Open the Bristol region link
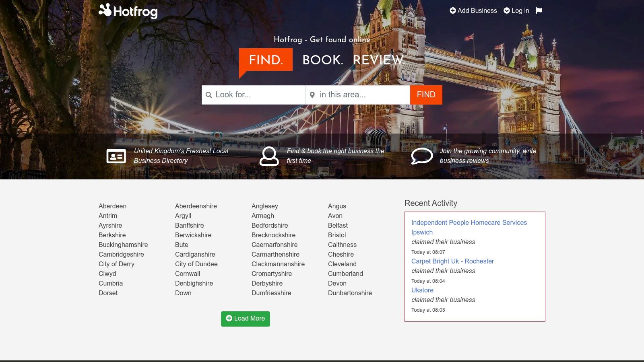This screenshot has width=644, height=362. coord(337,235)
